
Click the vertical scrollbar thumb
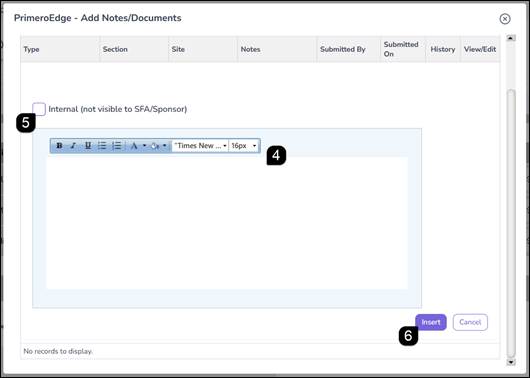511,222
